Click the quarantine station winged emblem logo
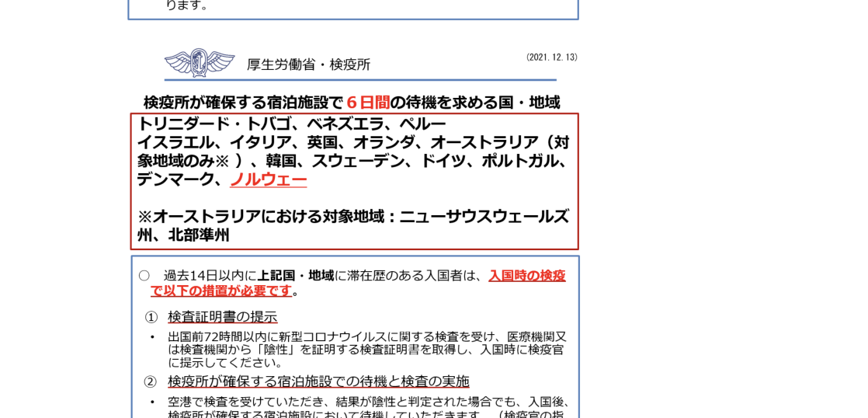This screenshot has height=418, width=868. click(200, 63)
